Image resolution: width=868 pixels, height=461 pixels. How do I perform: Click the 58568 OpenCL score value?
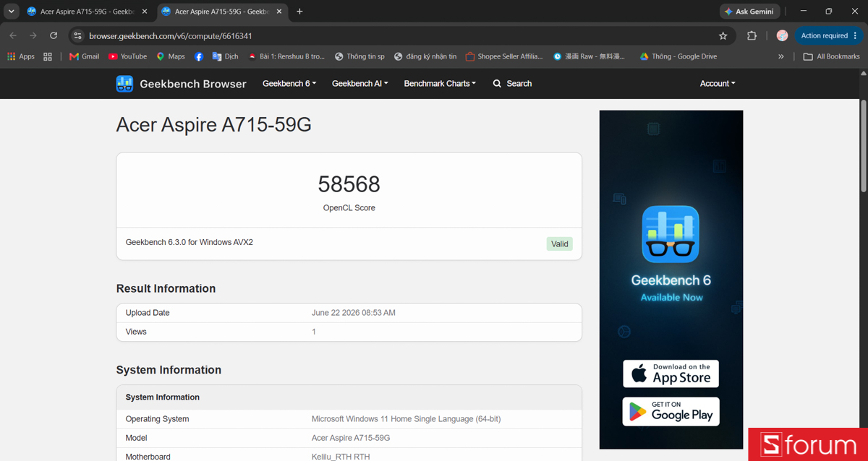point(349,184)
